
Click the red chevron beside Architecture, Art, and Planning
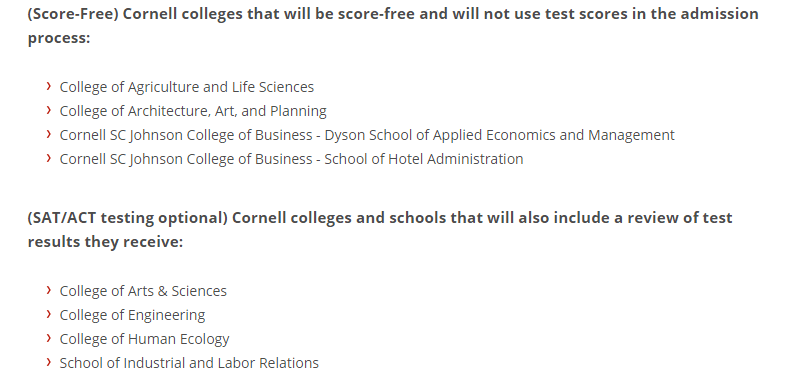[49, 110]
